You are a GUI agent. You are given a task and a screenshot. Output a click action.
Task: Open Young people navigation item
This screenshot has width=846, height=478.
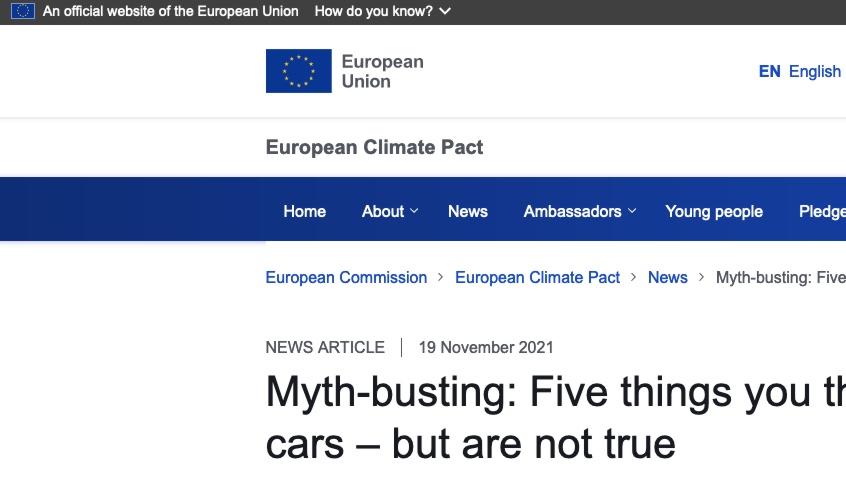[713, 211]
